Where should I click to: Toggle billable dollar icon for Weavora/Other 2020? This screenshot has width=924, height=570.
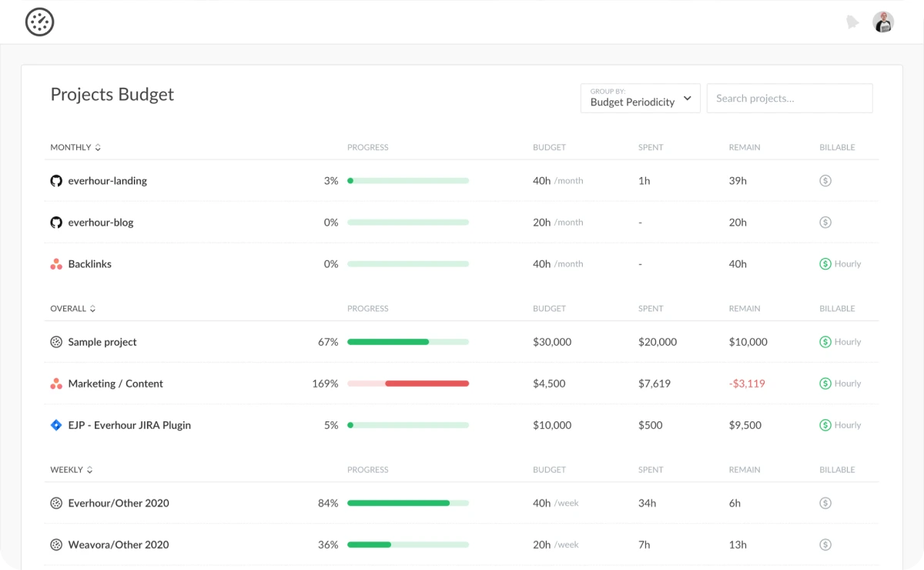pos(825,545)
